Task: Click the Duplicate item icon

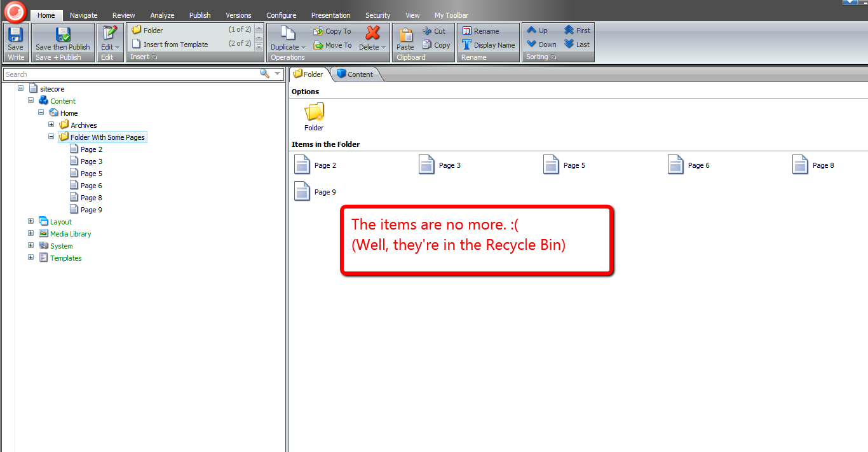Action: (x=288, y=34)
